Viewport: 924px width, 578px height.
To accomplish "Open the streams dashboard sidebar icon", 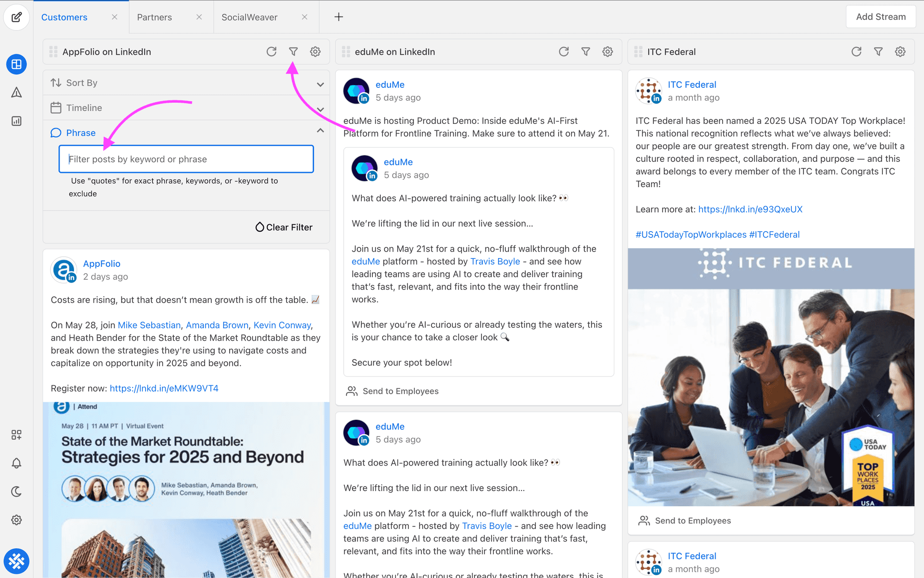I will coord(17,64).
